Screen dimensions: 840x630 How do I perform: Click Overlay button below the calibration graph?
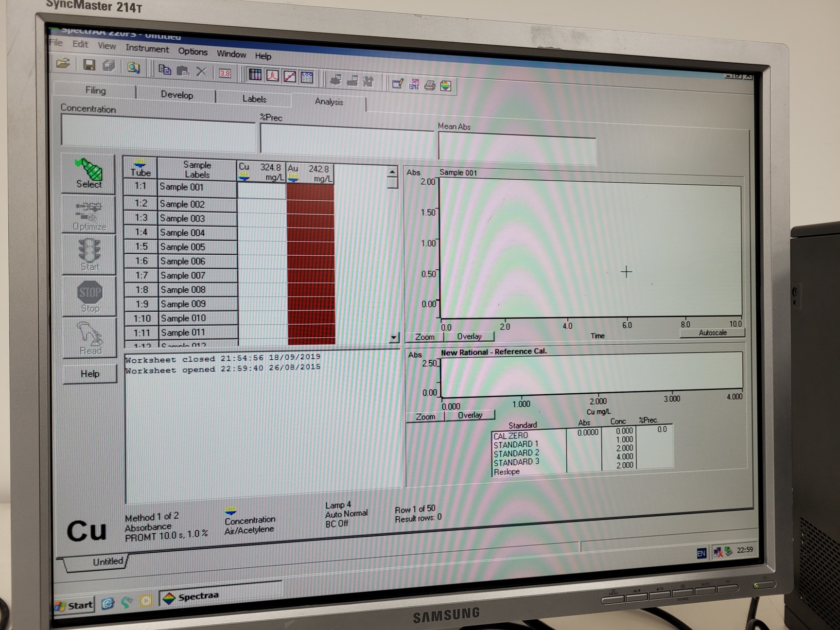click(470, 415)
